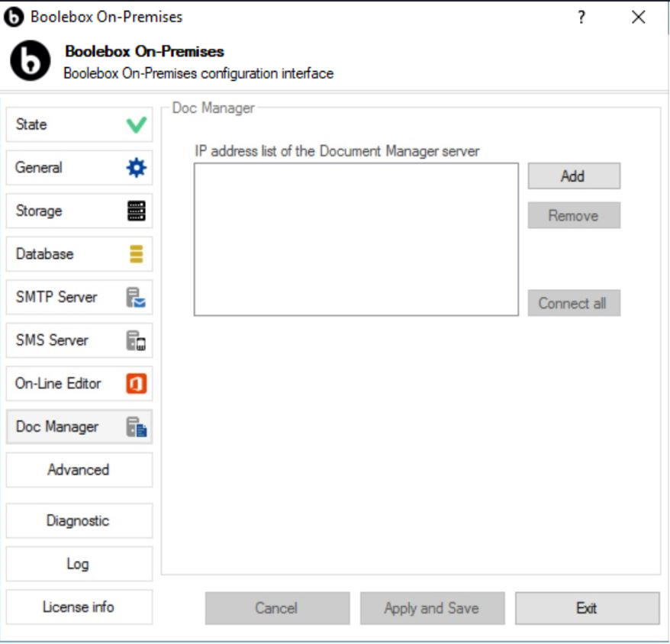The width and height of the screenshot is (670, 644).
Task: Go to the Database section
Action: pyautogui.click(x=79, y=254)
